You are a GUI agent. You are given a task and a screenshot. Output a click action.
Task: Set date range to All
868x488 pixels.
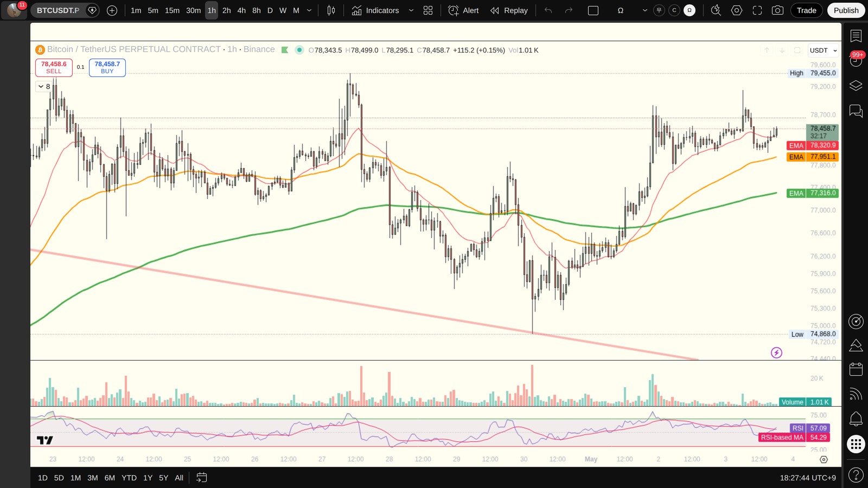179,478
